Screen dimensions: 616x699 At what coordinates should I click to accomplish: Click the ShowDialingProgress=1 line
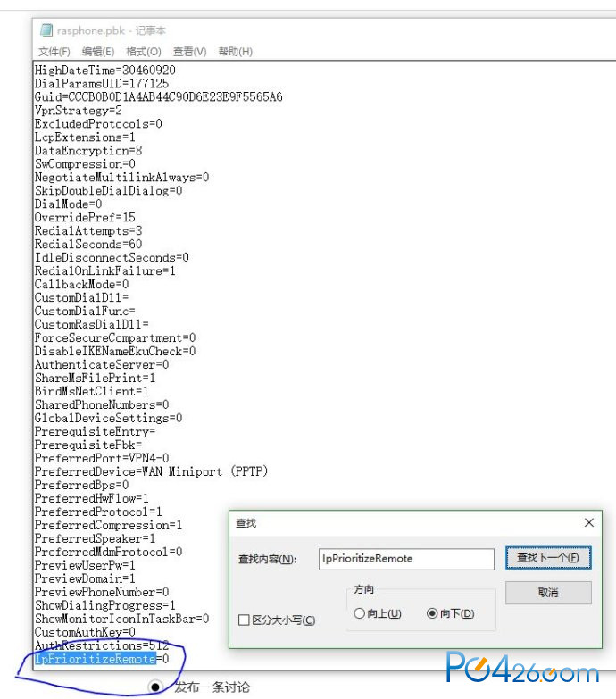click(105, 605)
